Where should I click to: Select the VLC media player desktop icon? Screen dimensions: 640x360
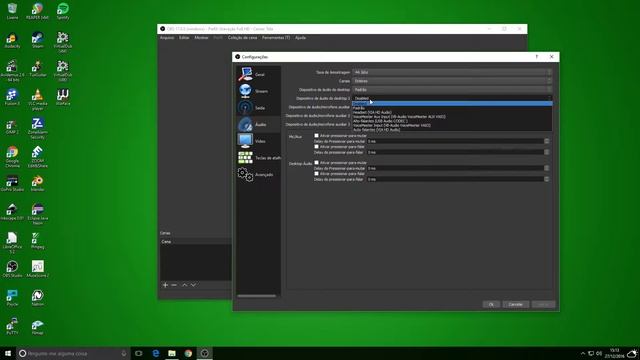tap(38, 100)
